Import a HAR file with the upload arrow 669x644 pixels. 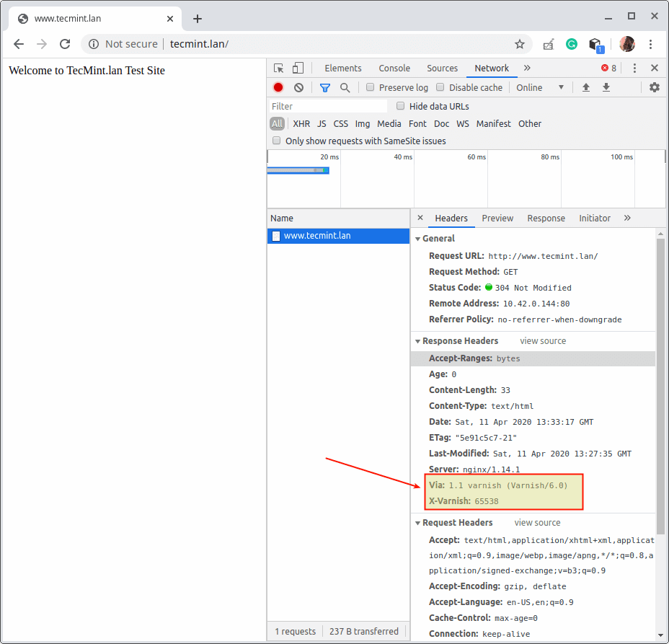[x=586, y=87]
